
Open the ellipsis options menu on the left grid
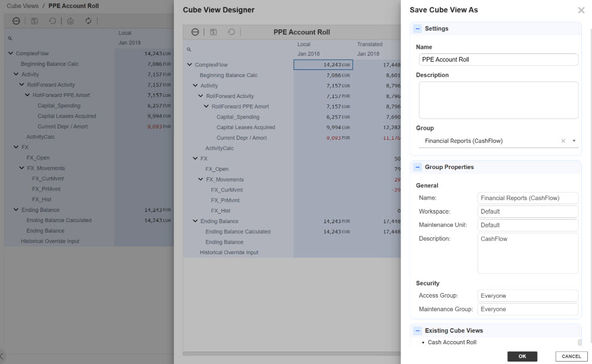pyautogui.click(x=16, y=21)
